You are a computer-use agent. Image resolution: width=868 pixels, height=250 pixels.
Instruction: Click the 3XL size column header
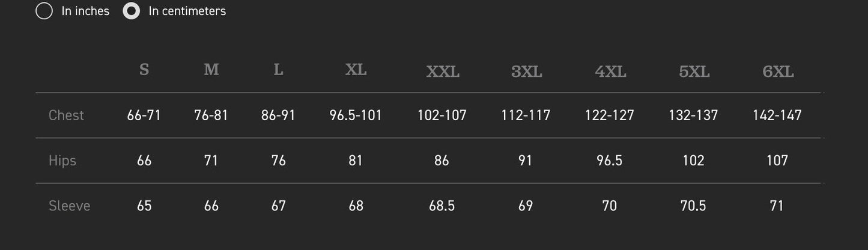point(526,72)
